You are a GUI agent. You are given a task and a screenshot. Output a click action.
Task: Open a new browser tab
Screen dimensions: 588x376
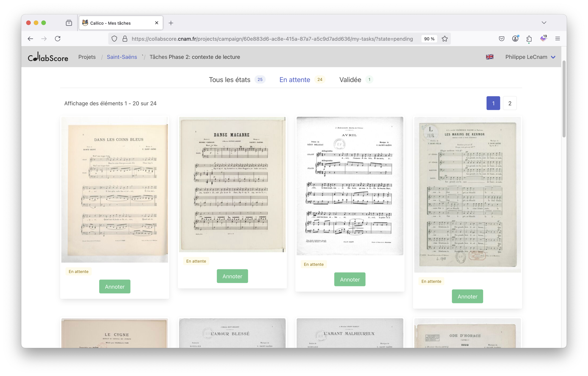pyautogui.click(x=171, y=23)
